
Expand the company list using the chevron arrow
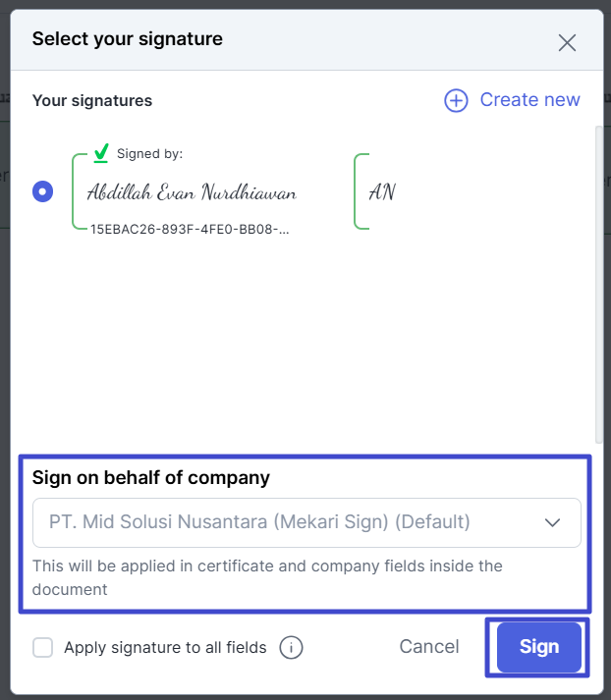[x=553, y=522]
